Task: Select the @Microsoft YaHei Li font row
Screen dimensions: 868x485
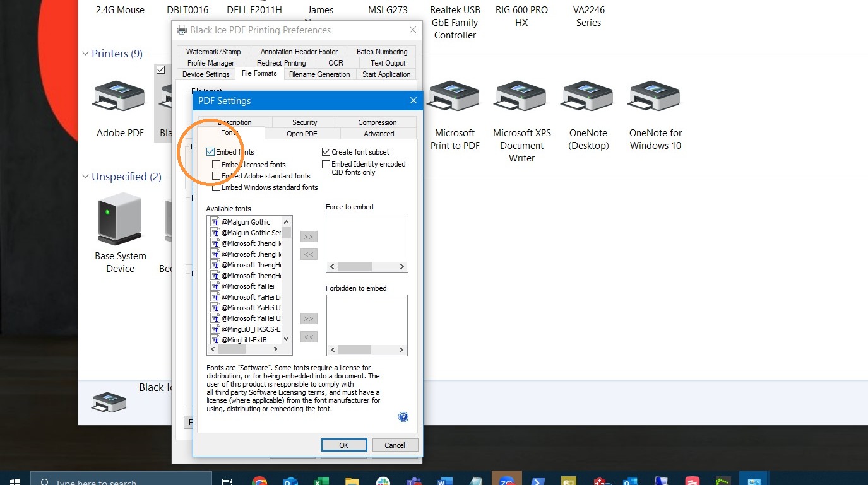Action: pos(246,297)
